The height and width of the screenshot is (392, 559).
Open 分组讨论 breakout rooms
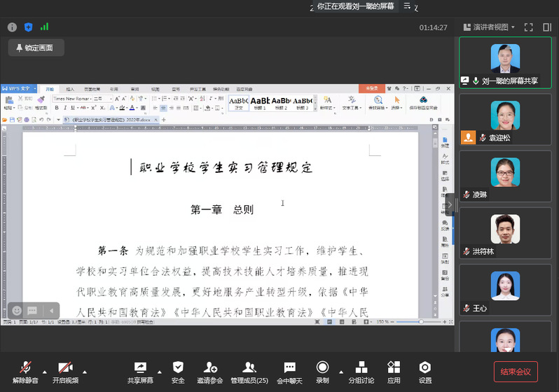[x=361, y=371]
